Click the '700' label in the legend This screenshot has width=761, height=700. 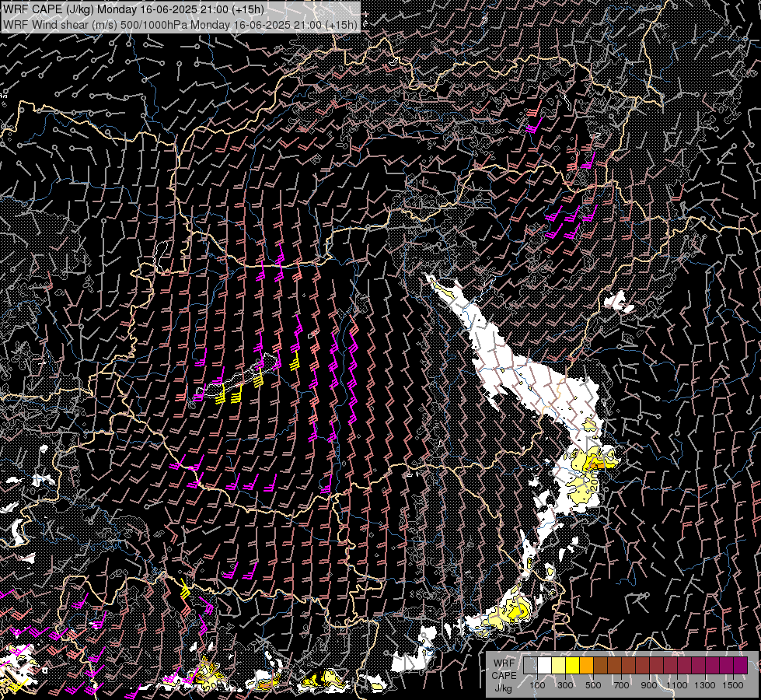[621, 685]
